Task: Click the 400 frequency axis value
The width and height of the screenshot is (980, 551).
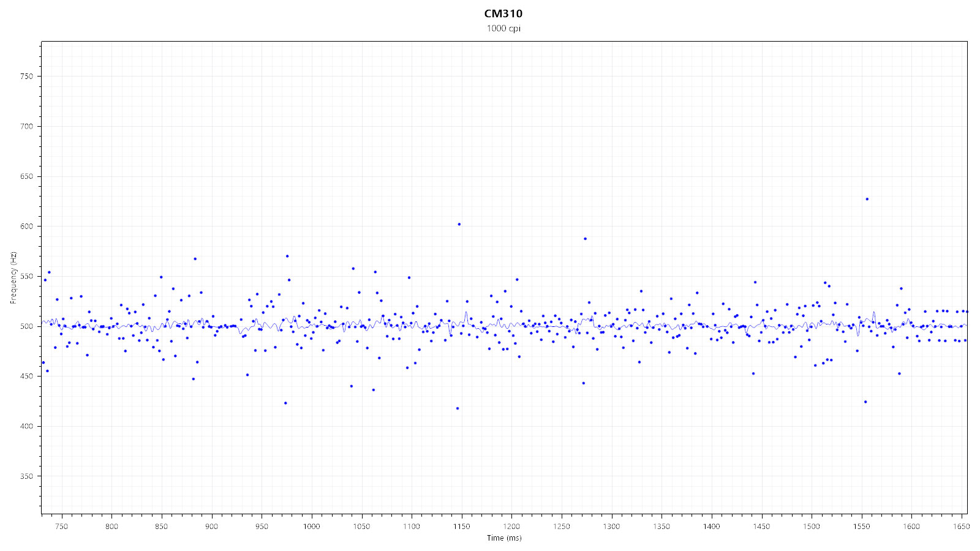Action: pyautogui.click(x=26, y=426)
